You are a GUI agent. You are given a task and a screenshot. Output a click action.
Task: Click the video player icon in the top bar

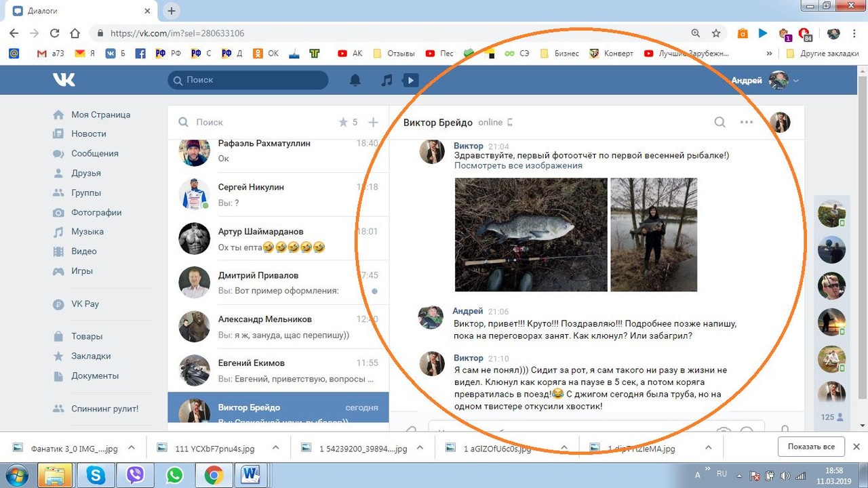411,80
